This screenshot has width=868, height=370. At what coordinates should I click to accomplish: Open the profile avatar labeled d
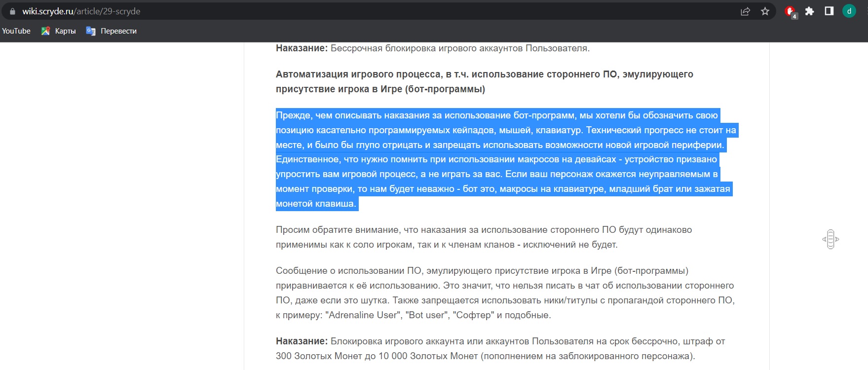849,11
